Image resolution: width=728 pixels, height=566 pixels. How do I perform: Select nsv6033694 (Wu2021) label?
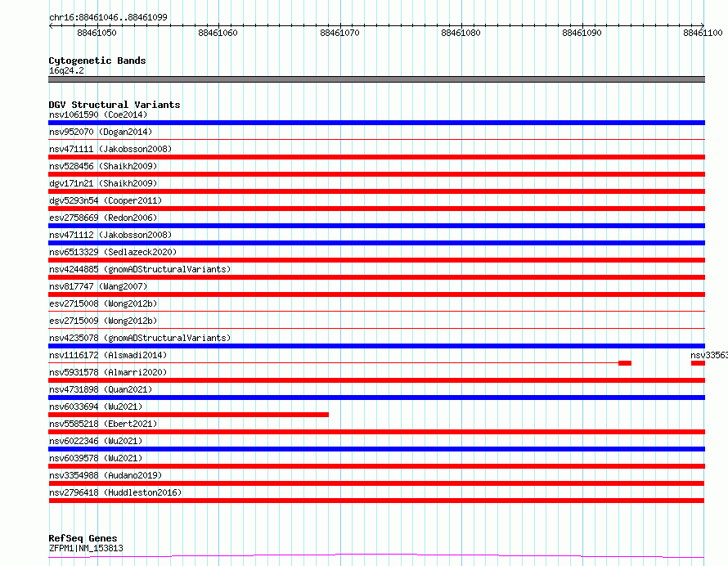click(96, 407)
